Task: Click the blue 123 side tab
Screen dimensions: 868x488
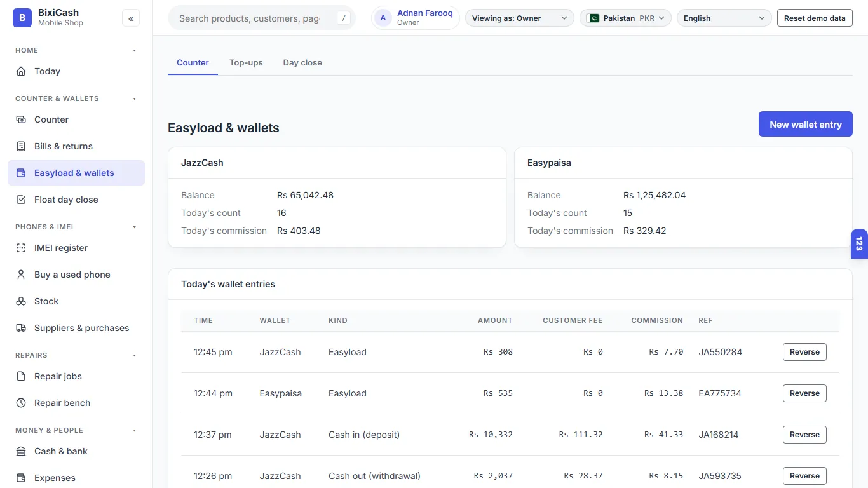Action: (x=859, y=244)
